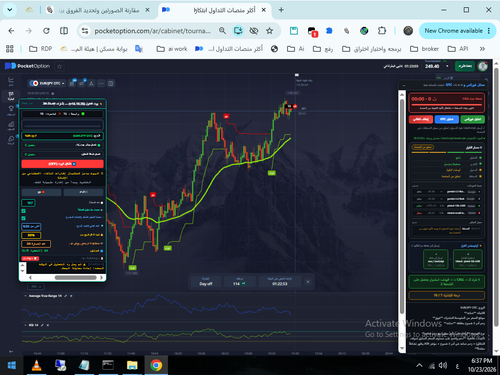The width and height of the screenshot is (500, 375).
Task: Open the extension with red badge
Action: (312, 31)
